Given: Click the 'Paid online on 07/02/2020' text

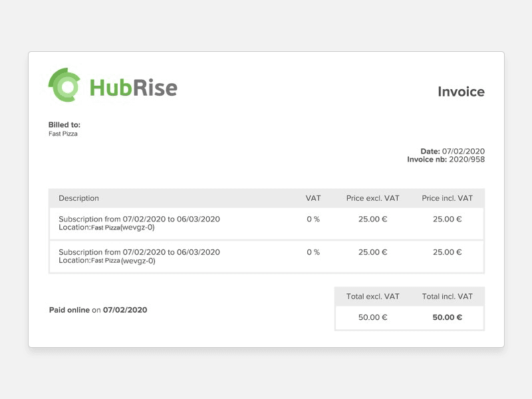Looking at the screenshot, I should pos(98,310).
